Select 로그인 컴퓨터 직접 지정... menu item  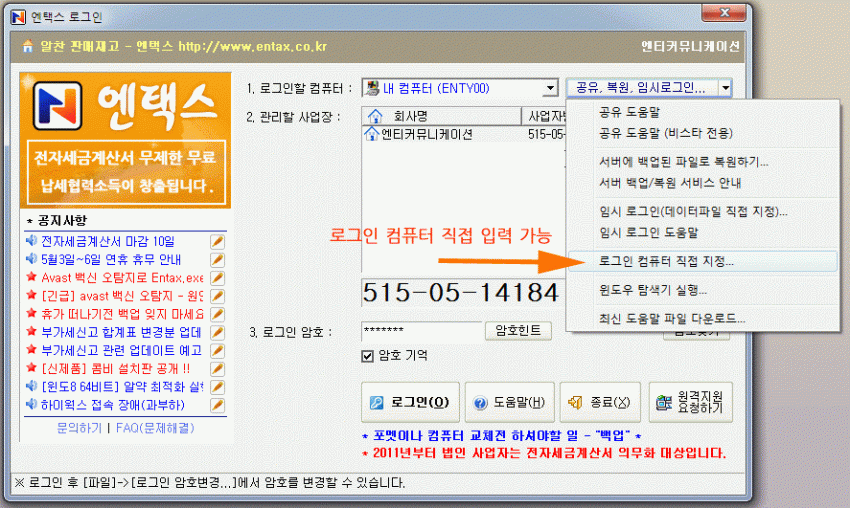pyautogui.click(x=703, y=261)
